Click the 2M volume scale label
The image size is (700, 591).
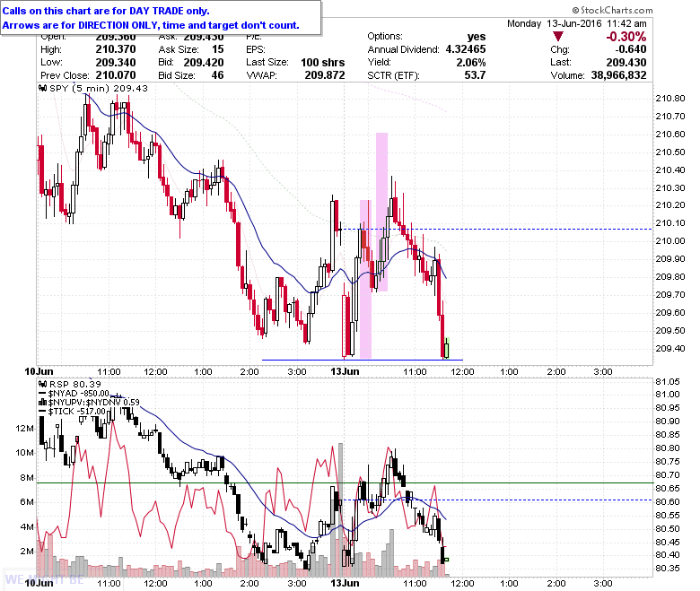coord(27,552)
